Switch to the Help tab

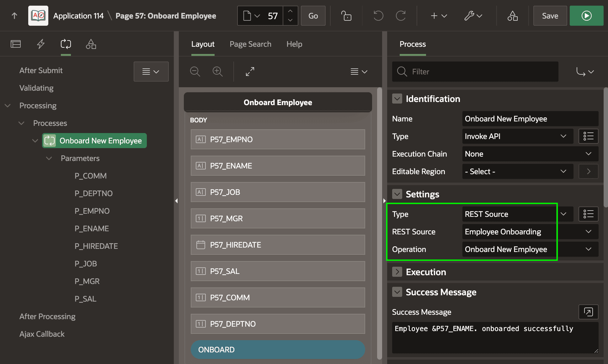point(294,44)
